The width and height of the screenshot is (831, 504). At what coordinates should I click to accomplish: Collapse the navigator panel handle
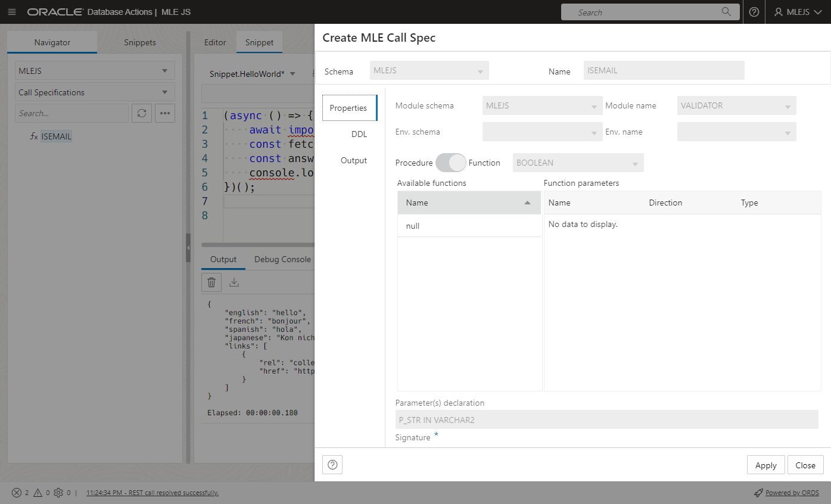(x=188, y=247)
